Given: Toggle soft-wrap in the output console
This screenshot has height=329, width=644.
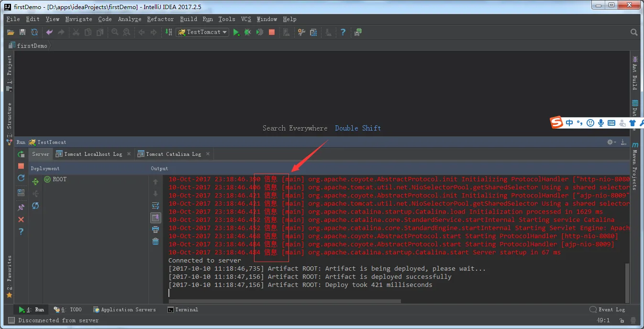Looking at the screenshot, I should [155, 206].
